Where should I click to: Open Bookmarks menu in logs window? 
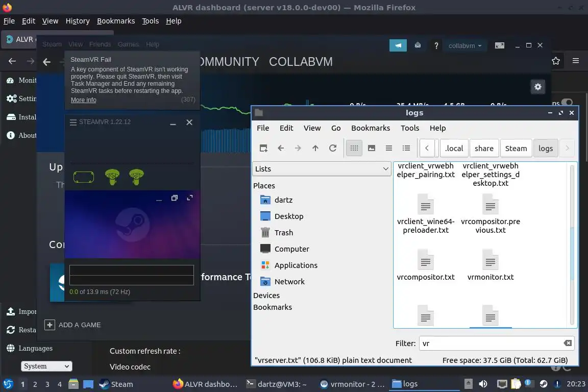coord(371,128)
